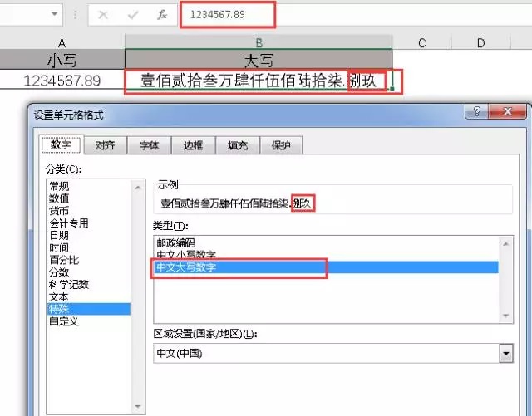Click the 小写 header cell
This screenshot has width=532, height=416.
pos(62,60)
